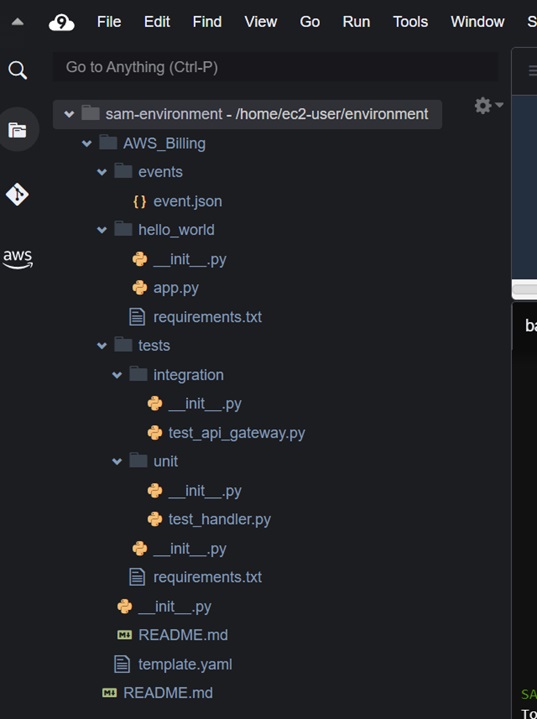Open the Edit menu

point(157,22)
